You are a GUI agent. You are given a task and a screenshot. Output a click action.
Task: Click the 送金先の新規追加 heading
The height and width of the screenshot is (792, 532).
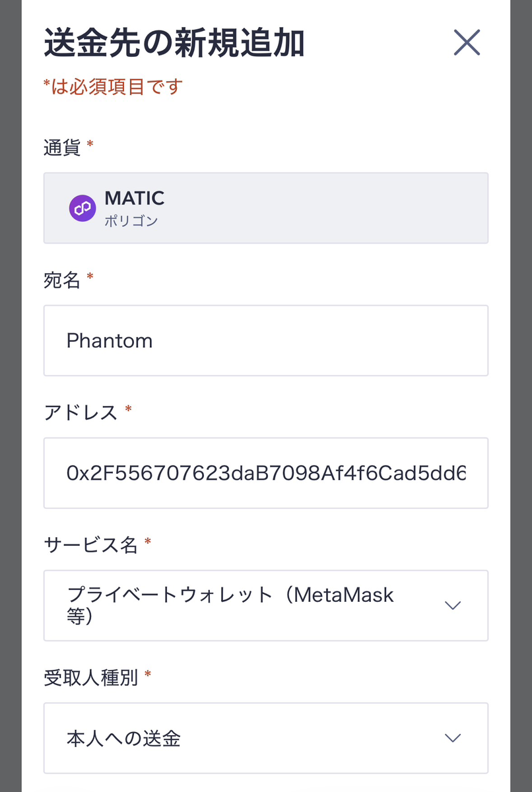pos(174,44)
